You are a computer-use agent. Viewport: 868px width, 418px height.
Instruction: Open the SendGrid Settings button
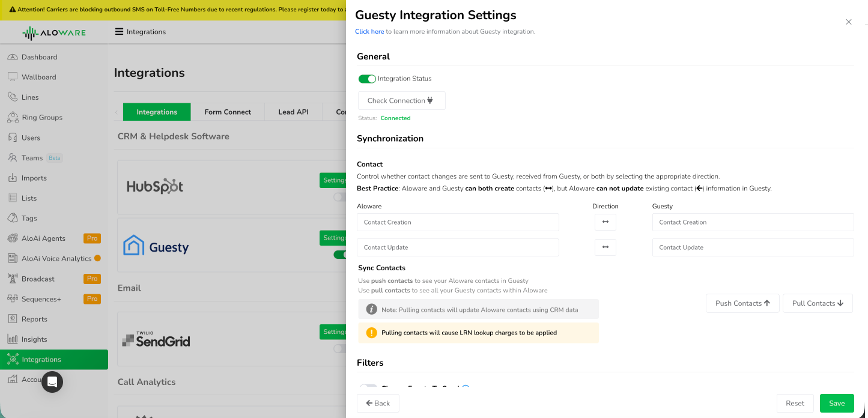point(333,332)
